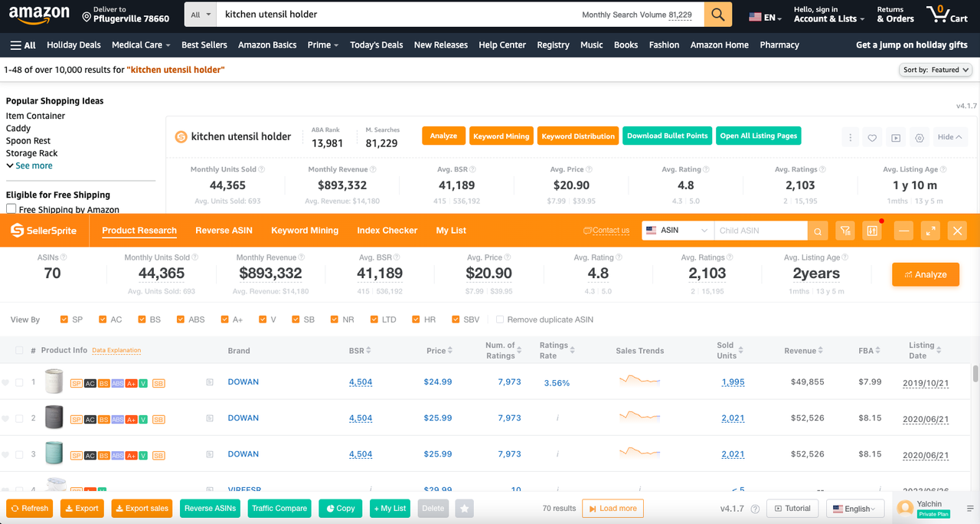Screen dimensions: 980x524
Task: Click the Export sales button
Action: 142,508
